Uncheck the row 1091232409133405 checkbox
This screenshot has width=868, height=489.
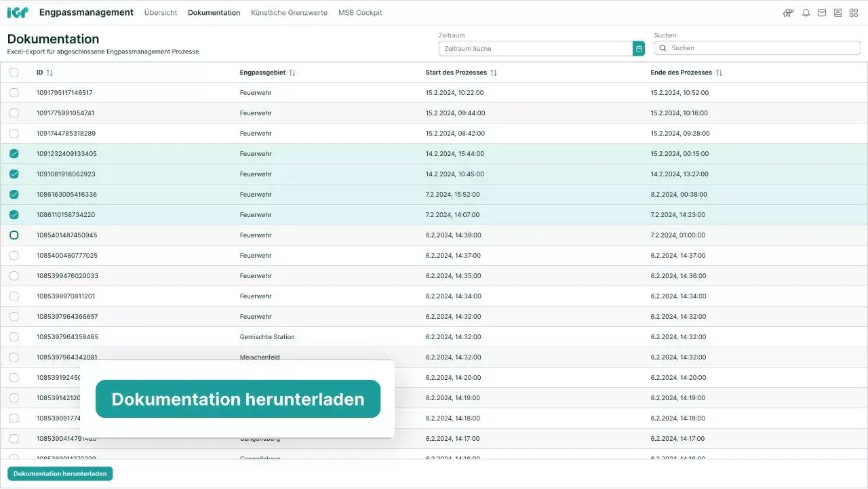coord(14,154)
